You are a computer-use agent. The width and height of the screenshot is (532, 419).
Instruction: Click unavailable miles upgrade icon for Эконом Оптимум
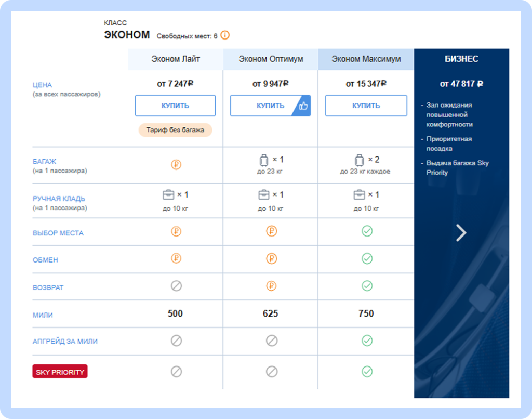tap(271, 341)
